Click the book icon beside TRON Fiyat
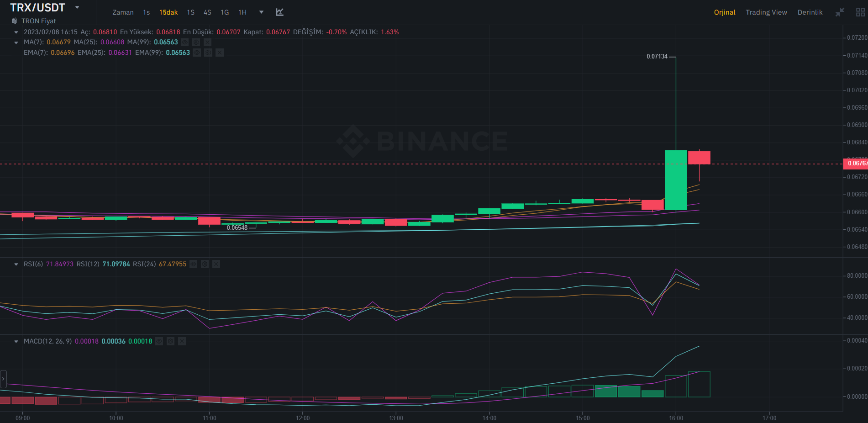Image resolution: width=868 pixels, height=423 pixels. point(15,21)
